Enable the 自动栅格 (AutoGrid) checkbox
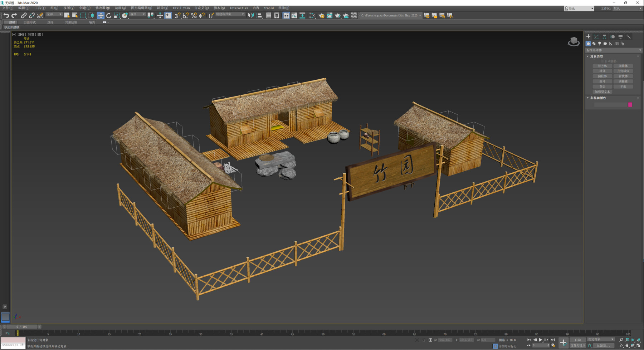The image size is (644, 350). click(602, 61)
